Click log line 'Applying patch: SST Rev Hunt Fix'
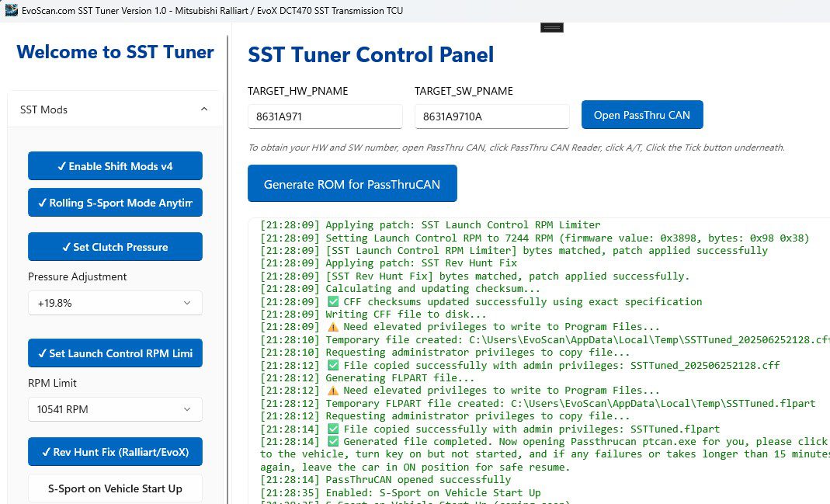This screenshot has height=504, width=830. pos(388,263)
